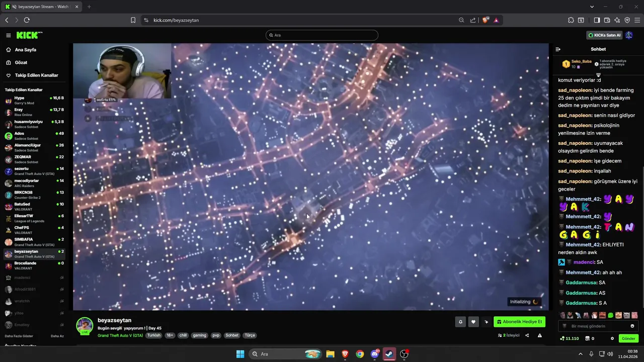Screen dimensions: 644x362
Task: Open CheFPS channel
Action: point(34,230)
